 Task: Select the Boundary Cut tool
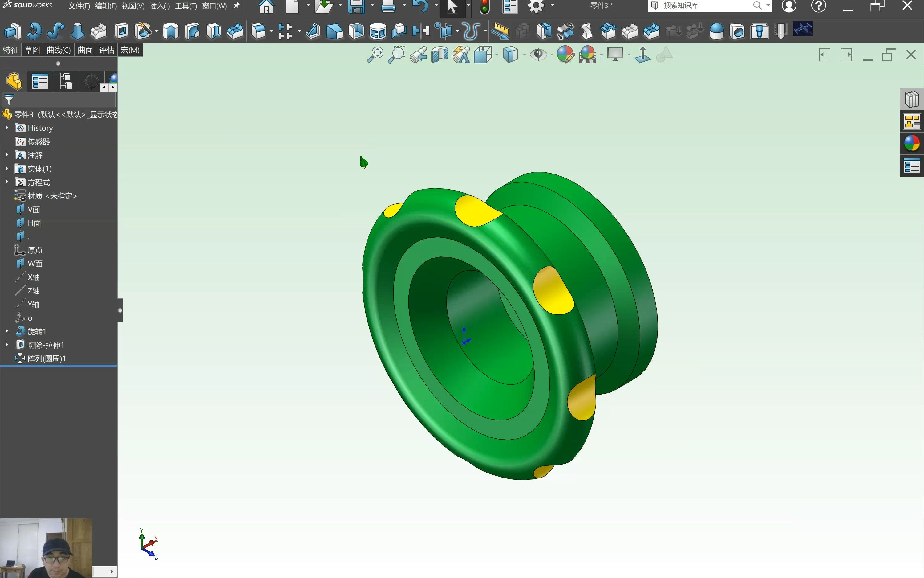click(x=235, y=31)
